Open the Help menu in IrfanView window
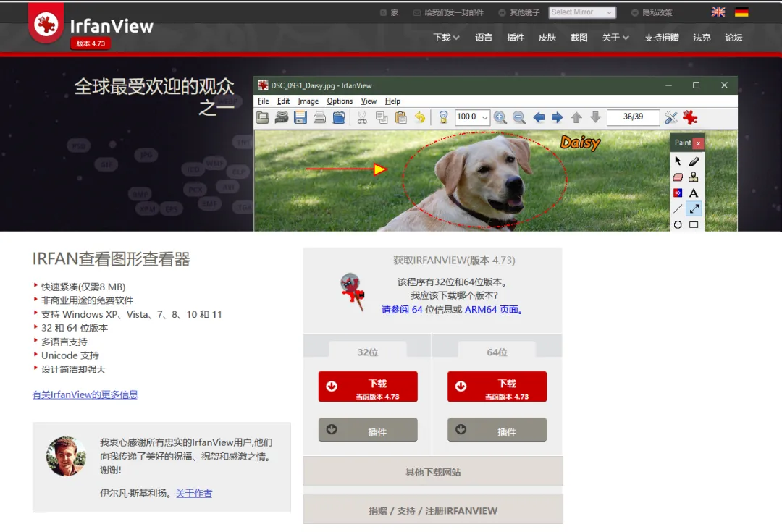 392,101
